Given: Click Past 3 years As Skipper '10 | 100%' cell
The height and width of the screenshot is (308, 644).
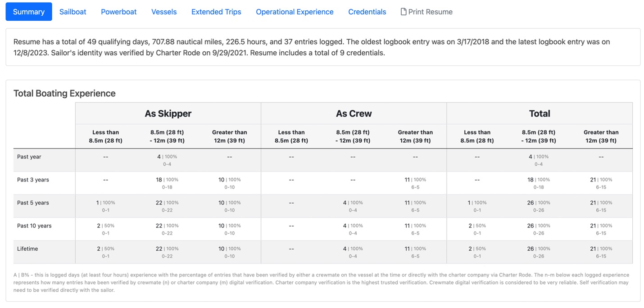Looking at the screenshot, I should pyautogui.click(x=229, y=183).
